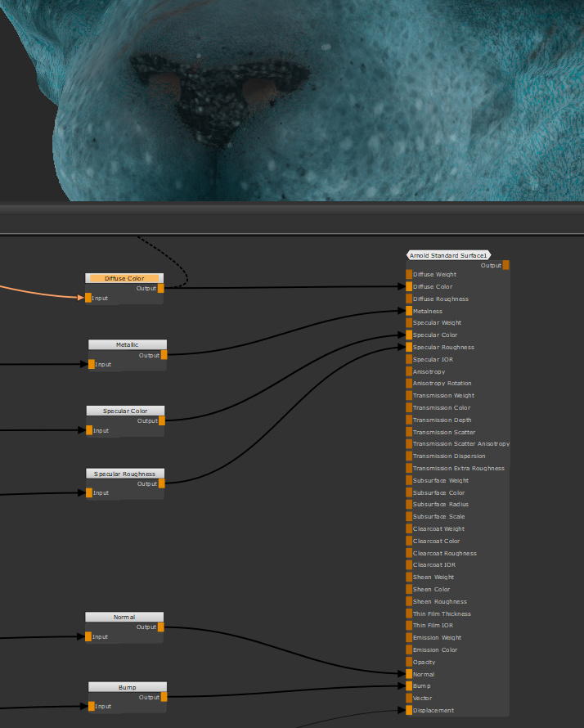Viewport: 584px width, 728px height.
Task: Click the Subsurface Weight input port
Action: pyautogui.click(x=409, y=480)
